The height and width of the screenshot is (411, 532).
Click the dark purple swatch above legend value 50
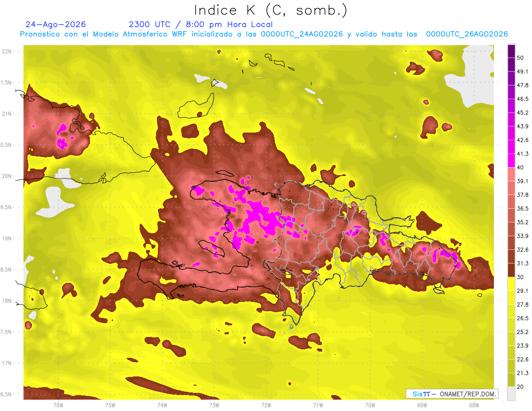[512, 51]
